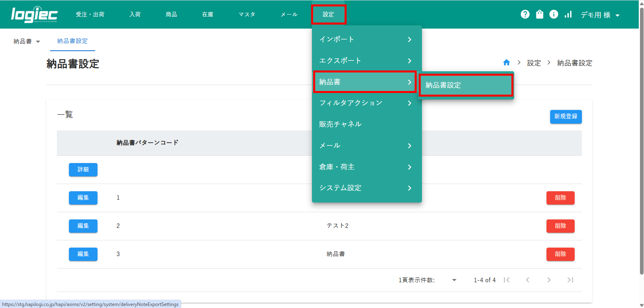
Task: Go to home via breadcrumb house icon
Action: [x=507, y=62]
